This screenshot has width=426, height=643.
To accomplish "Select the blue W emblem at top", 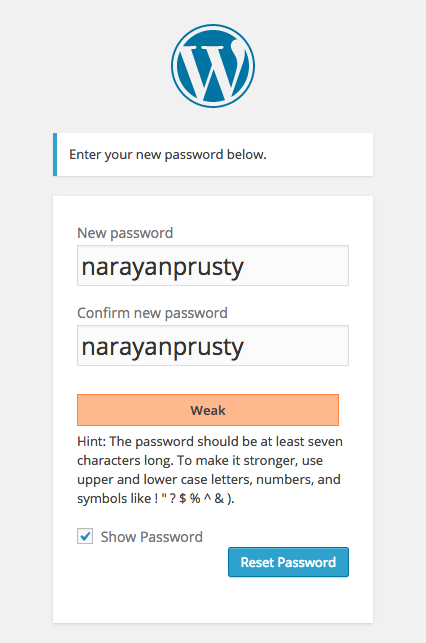I will (x=213, y=66).
